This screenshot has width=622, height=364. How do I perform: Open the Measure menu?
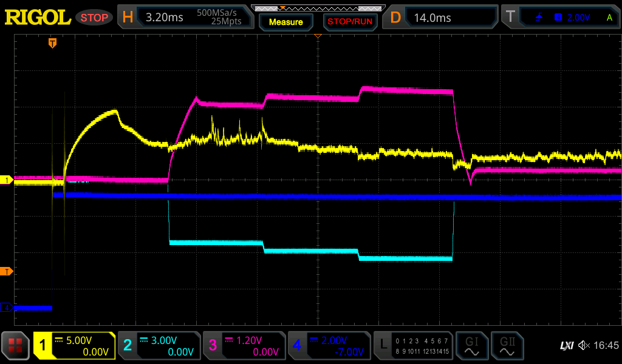pyautogui.click(x=285, y=22)
